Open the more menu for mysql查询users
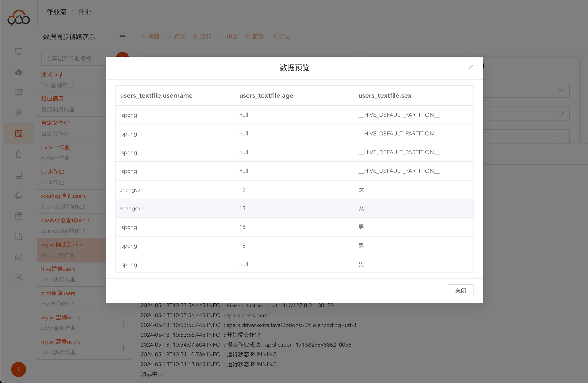The height and width of the screenshot is (383, 588). pyautogui.click(x=124, y=323)
